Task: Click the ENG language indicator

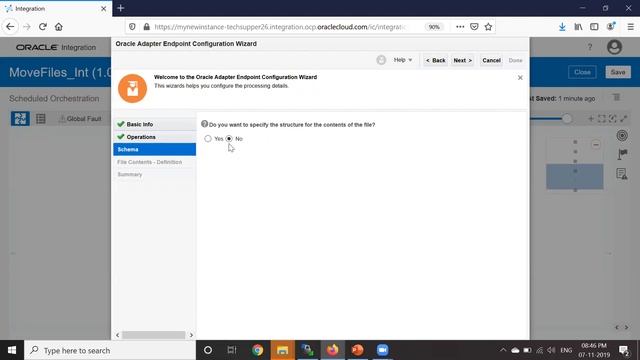Action: click(x=566, y=350)
